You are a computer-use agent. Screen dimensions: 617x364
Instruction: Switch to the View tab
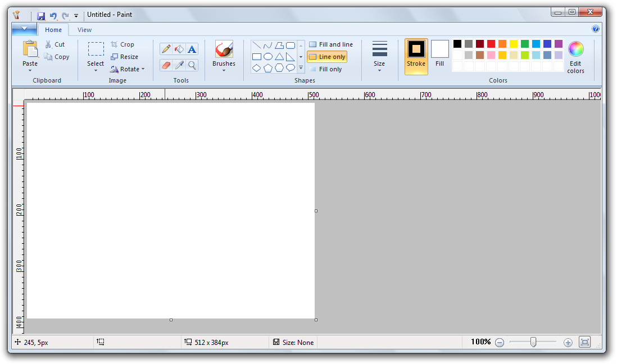(84, 30)
